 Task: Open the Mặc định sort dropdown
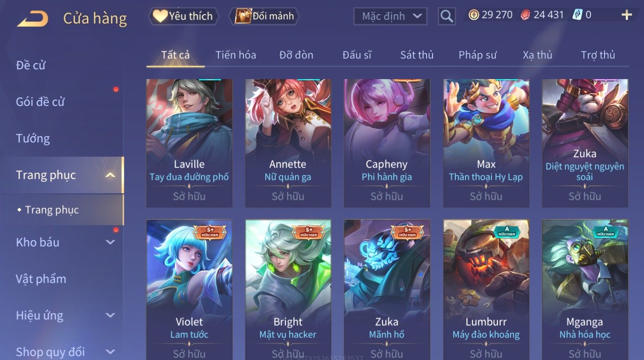point(390,16)
